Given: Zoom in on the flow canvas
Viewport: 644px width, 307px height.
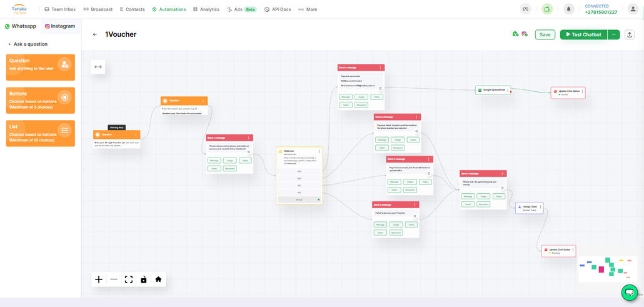Looking at the screenshot, I should pos(99,279).
